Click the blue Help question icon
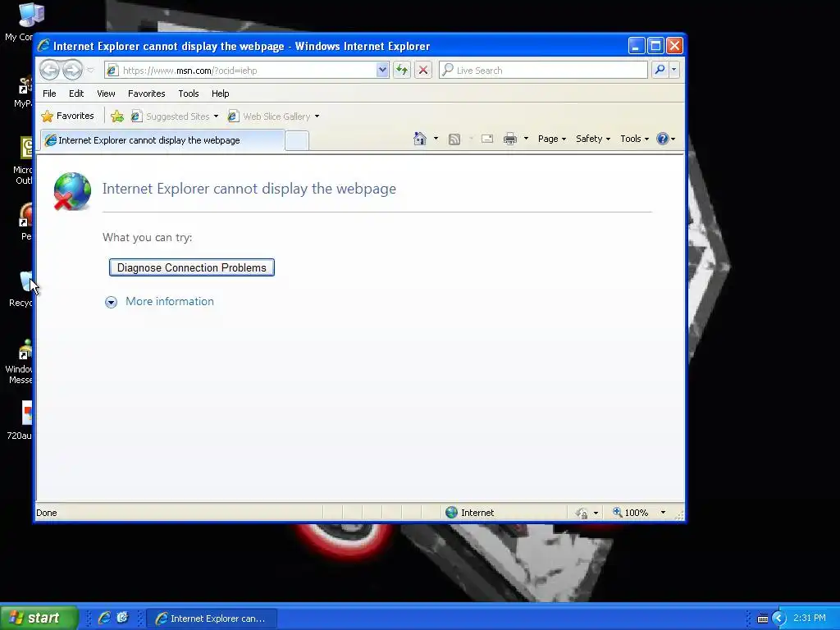840x630 pixels. click(x=663, y=139)
